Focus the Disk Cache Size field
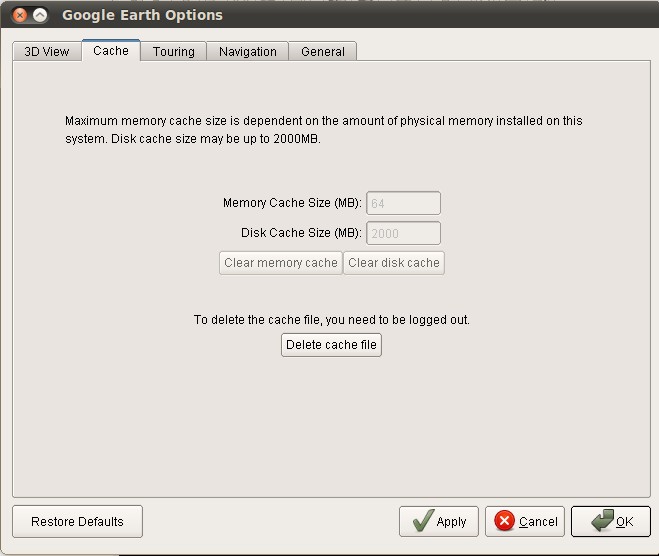The image size is (659, 556). pyautogui.click(x=404, y=233)
